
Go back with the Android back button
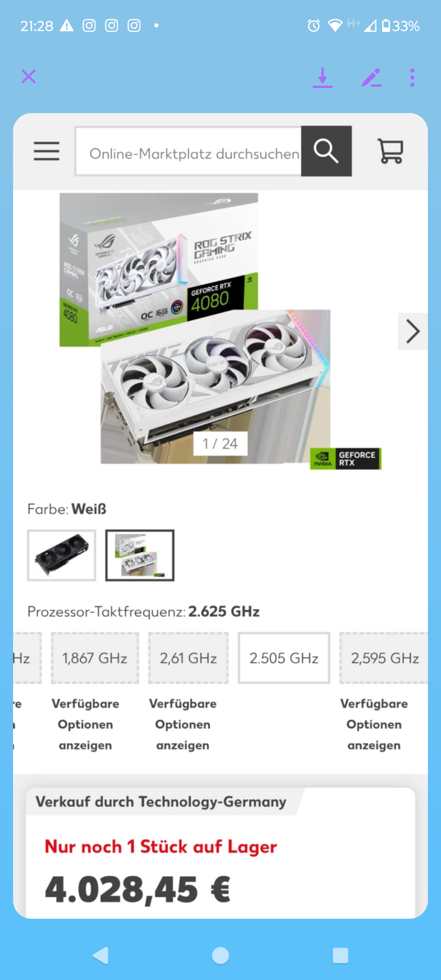(101, 955)
